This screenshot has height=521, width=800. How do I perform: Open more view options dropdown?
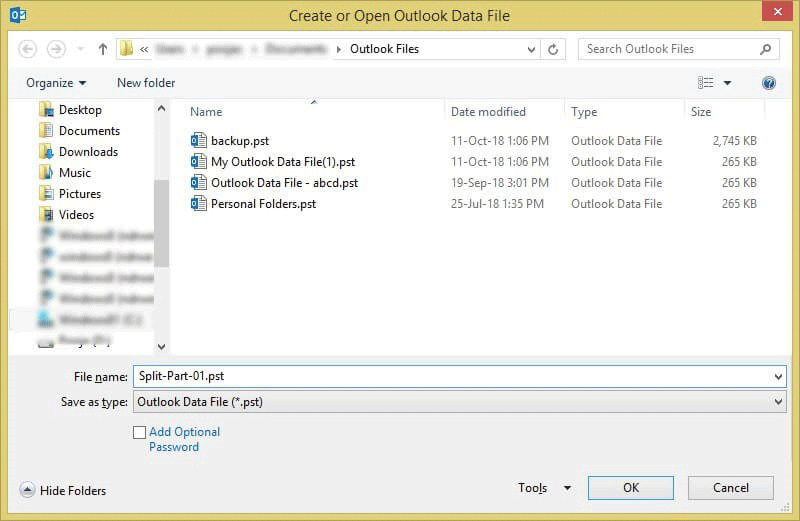(x=728, y=83)
